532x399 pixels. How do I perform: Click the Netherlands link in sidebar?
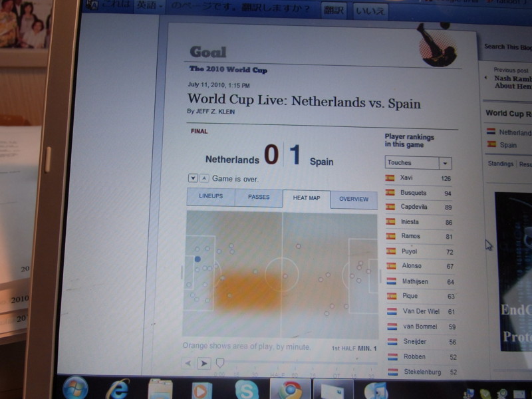[515, 132]
